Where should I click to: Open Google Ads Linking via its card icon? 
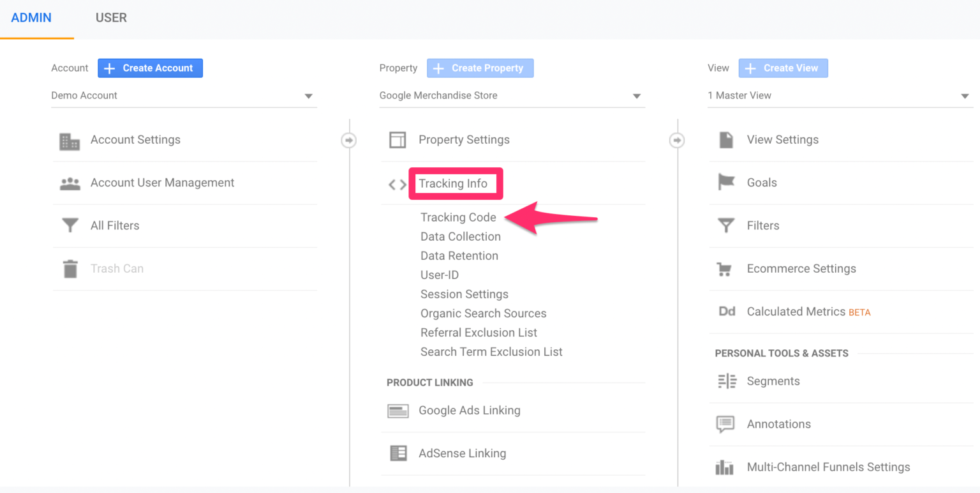(397, 411)
